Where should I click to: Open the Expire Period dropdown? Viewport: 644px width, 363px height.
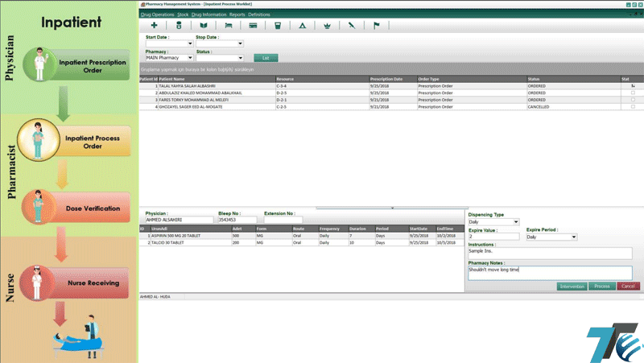[574, 237]
